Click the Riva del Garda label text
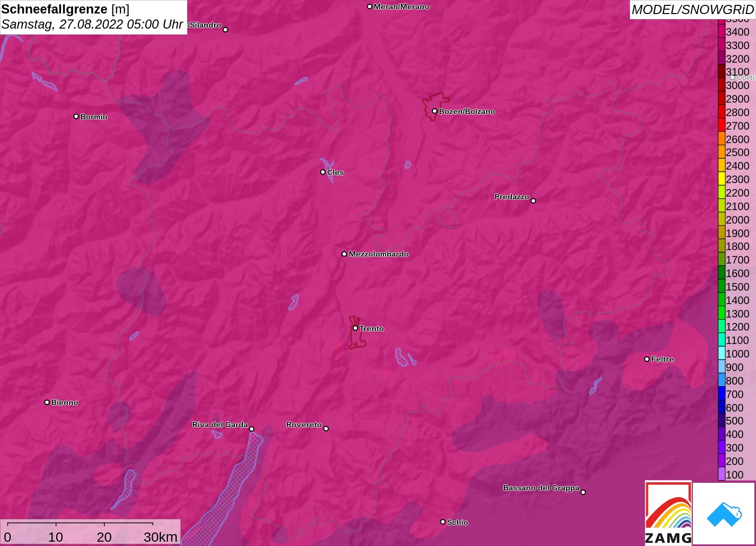This screenshot has height=546, width=756. [220, 424]
